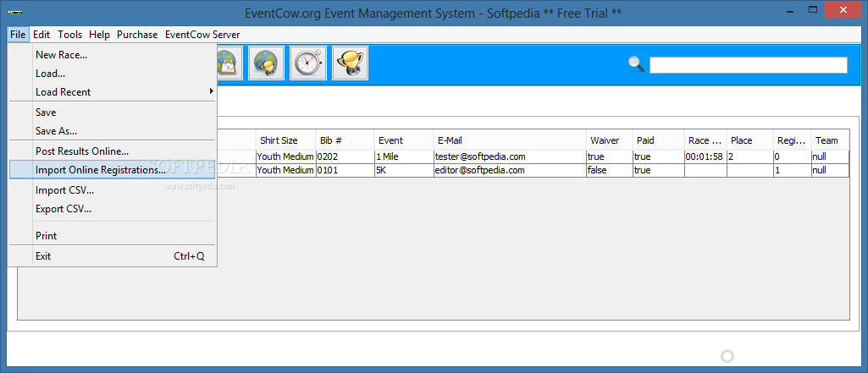Click bib number cell 0101

pos(345,170)
